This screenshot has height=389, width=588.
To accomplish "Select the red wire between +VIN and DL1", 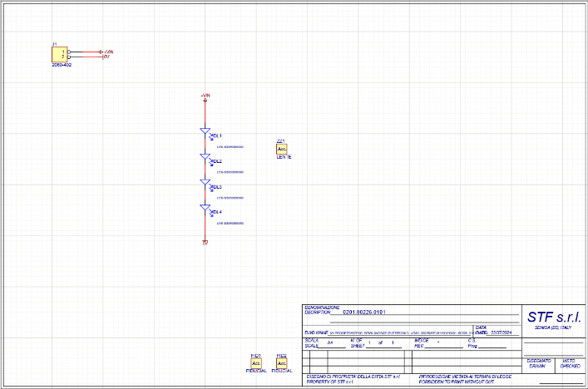I will point(205,113).
